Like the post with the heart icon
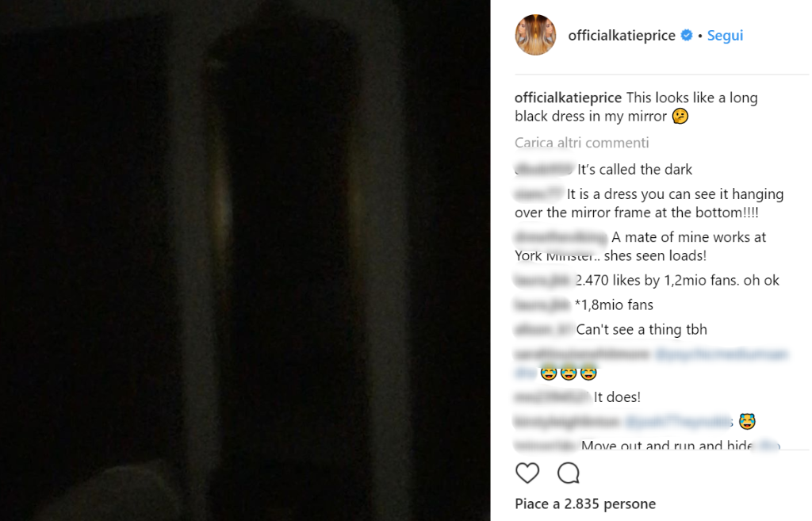 pyautogui.click(x=527, y=473)
